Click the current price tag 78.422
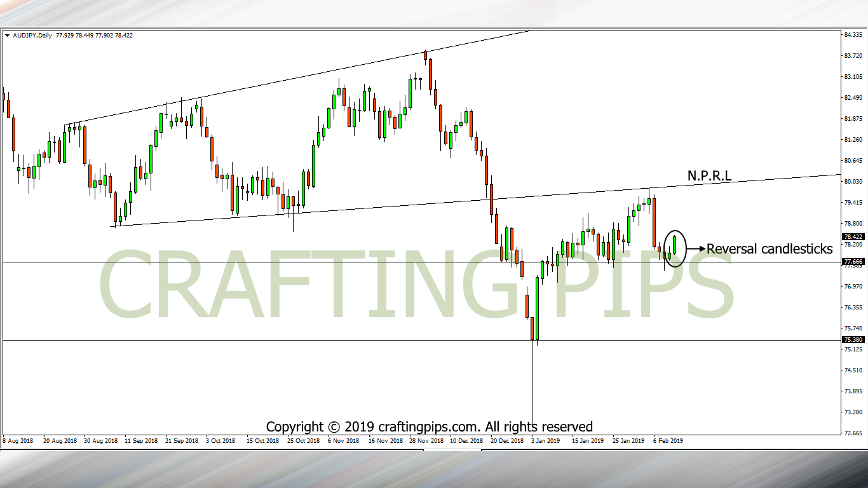 pos(853,237)
